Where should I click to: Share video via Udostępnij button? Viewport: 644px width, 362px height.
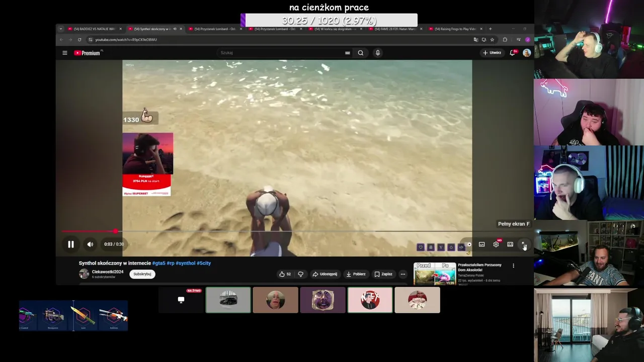[x=325, y=274]
